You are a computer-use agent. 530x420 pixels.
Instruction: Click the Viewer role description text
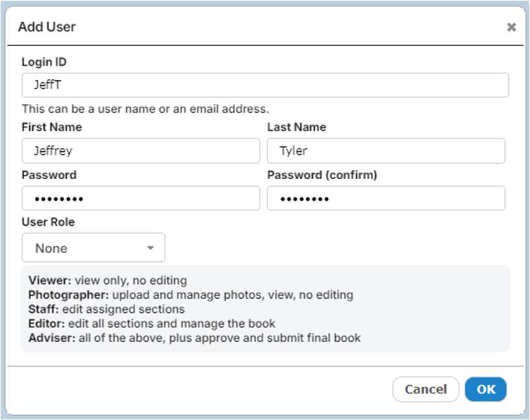pos(108,281)
